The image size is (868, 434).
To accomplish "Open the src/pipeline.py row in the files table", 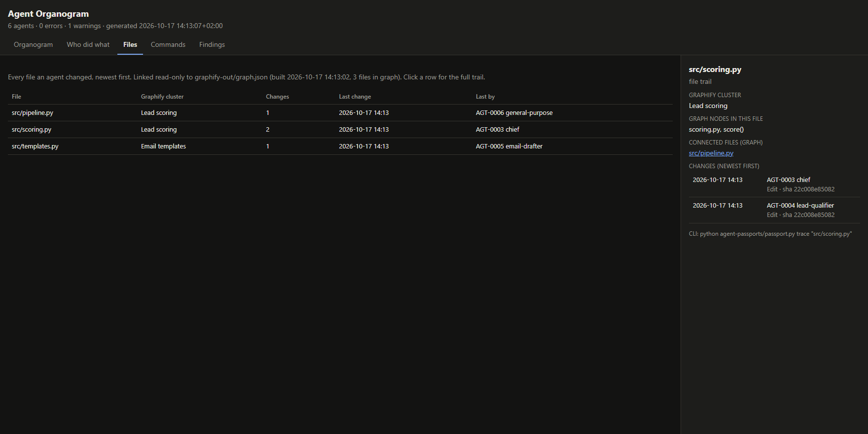I will click(x=340, y=113).
